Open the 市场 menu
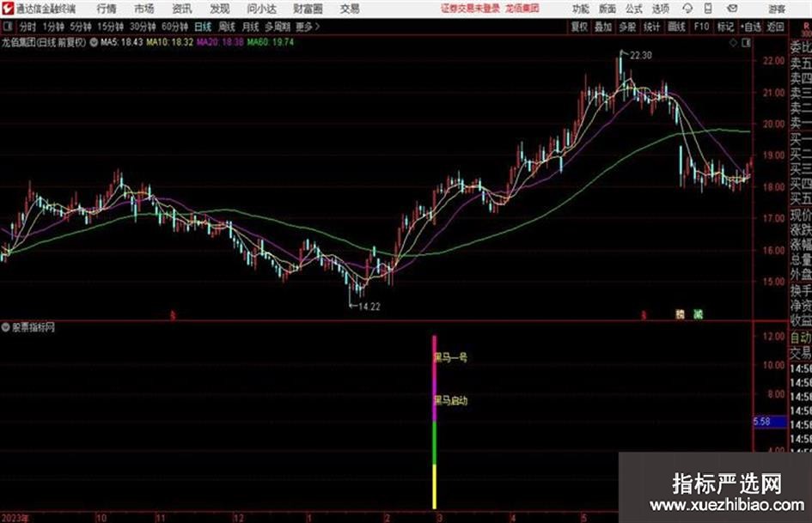The width and height of the screenshot is (812, 523). coord(144,9)
